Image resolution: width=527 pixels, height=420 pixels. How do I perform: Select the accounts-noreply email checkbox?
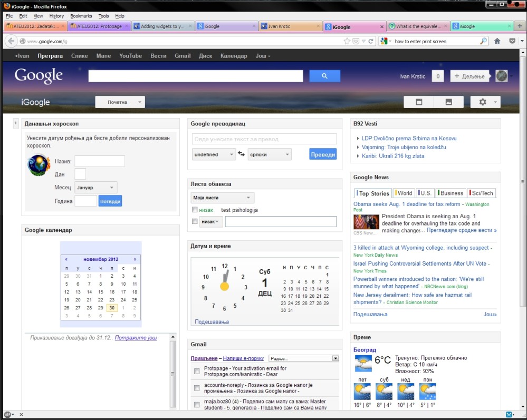[197, 388]
